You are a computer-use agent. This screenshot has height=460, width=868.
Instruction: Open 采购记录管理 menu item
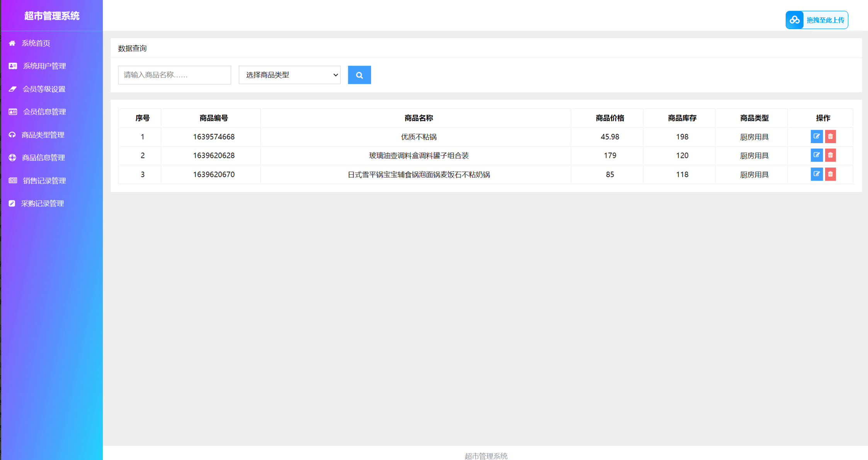[x=42, y=203]
